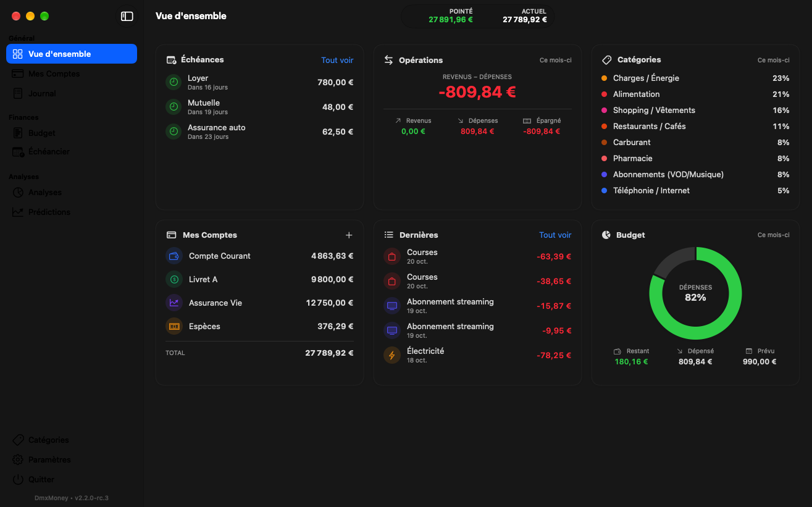Click the green budget donut chart

695,293
